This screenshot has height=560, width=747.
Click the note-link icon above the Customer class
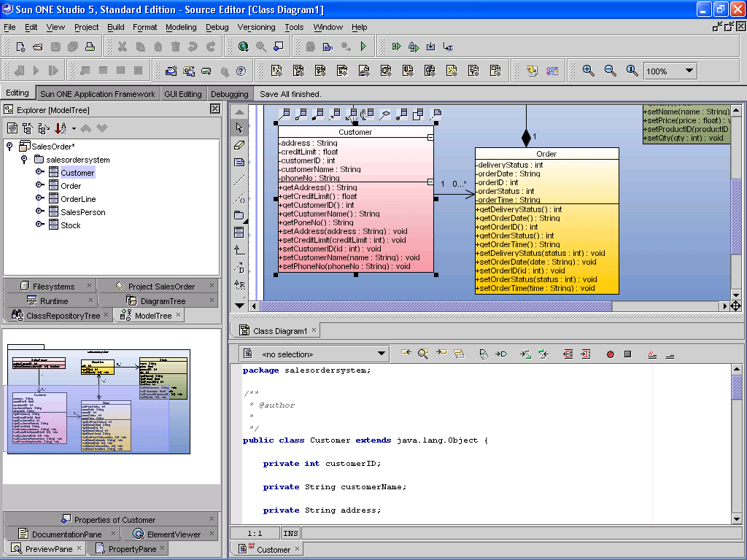coord(436,114)
